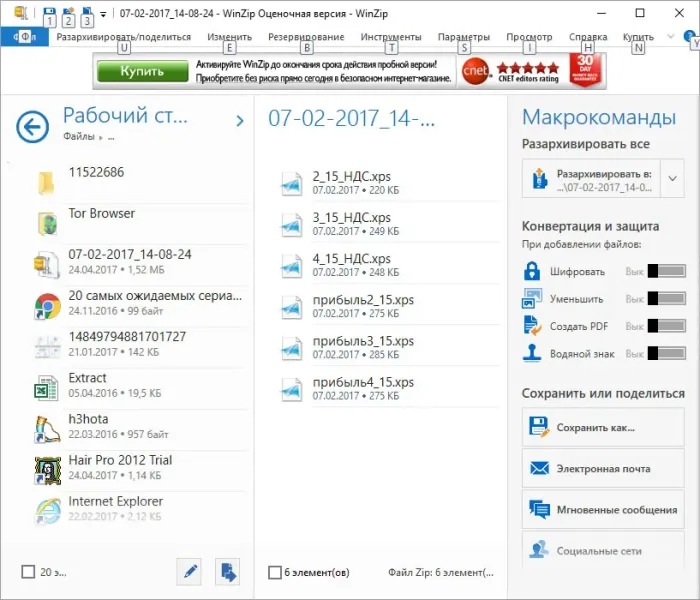Screen dimensions: 700x600
Task: Select the Internet Explorer shortcut icon
Action: (x=47, y=512)
